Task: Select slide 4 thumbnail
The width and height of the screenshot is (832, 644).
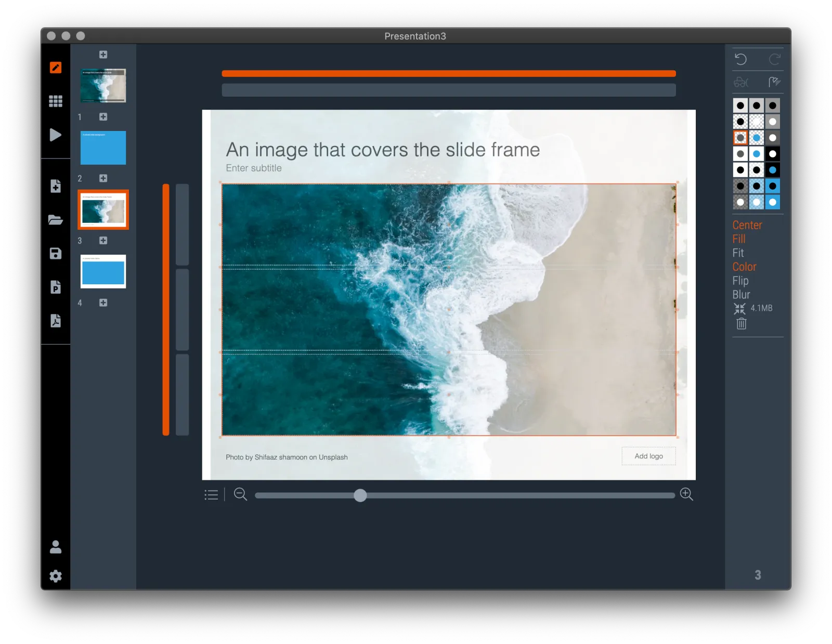Action: pyautogui.click(x=103, y=271)
